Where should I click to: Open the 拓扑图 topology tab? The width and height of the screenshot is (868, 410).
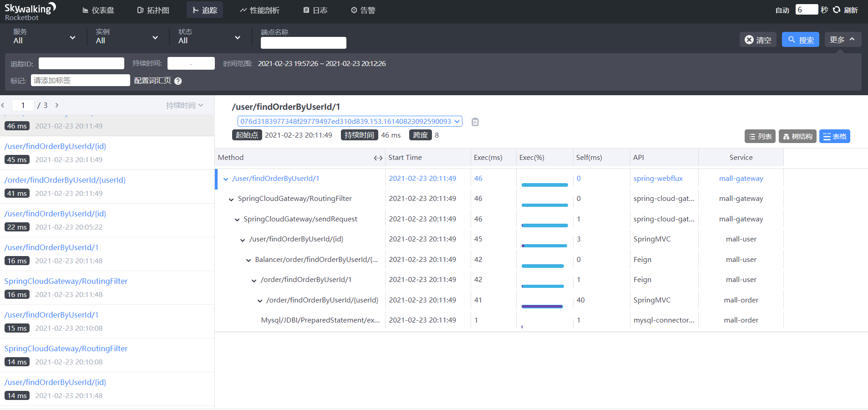[x=153, y=10]
